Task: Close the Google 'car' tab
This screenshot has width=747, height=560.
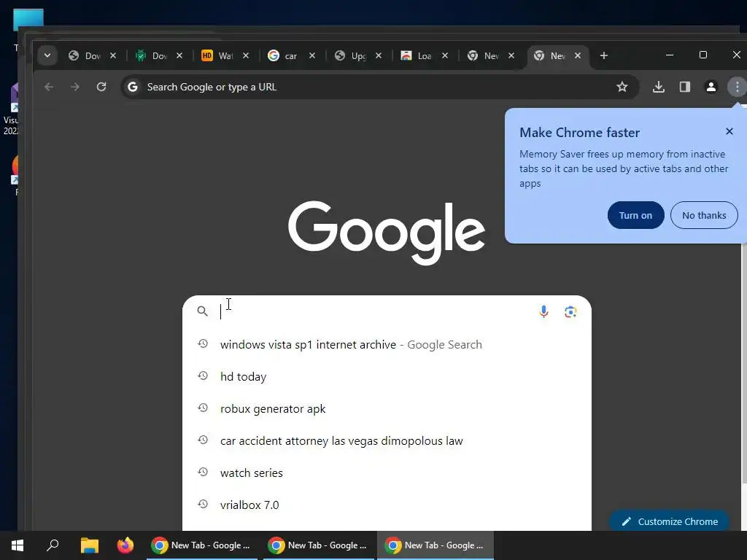Action: 312,55
